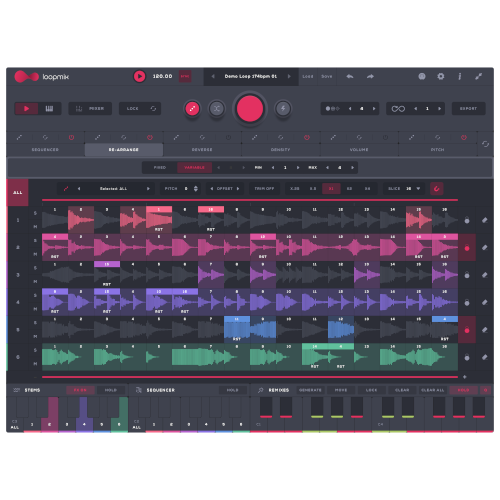Start playback with the transport play button
The image size is (500, 500).
click(x=139, y=76)
